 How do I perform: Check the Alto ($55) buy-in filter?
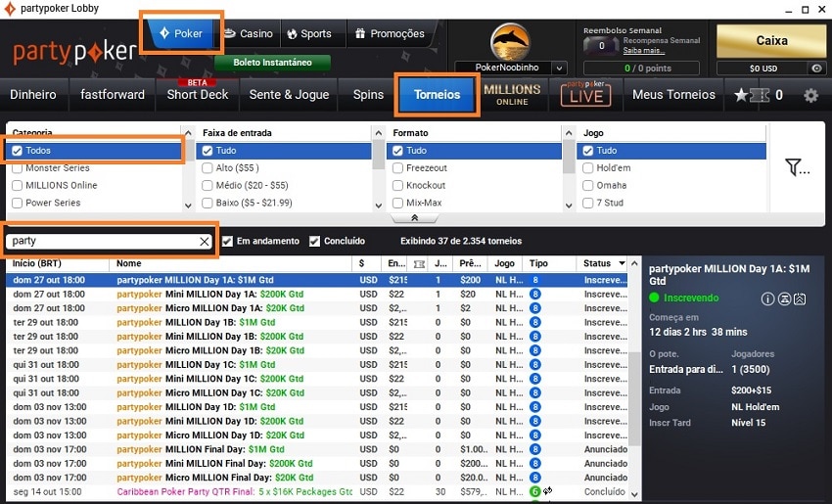tap(207, 168)
